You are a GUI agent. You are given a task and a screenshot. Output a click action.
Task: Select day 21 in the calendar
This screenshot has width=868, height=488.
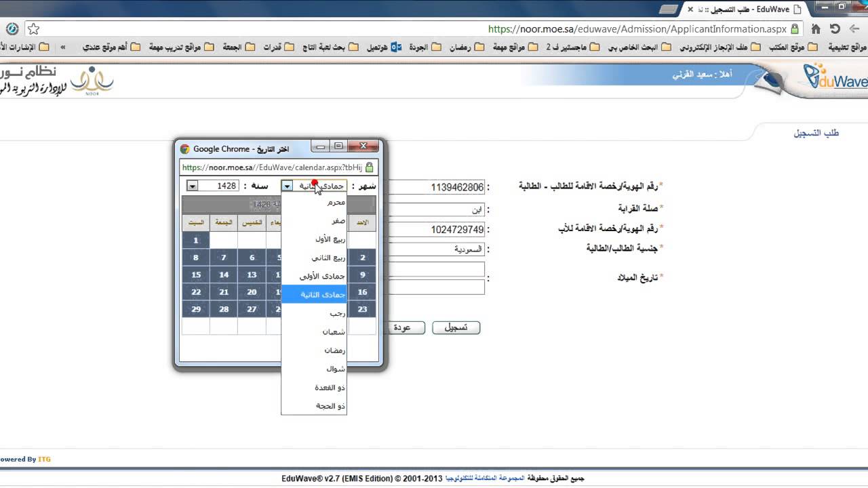(224, 292)
